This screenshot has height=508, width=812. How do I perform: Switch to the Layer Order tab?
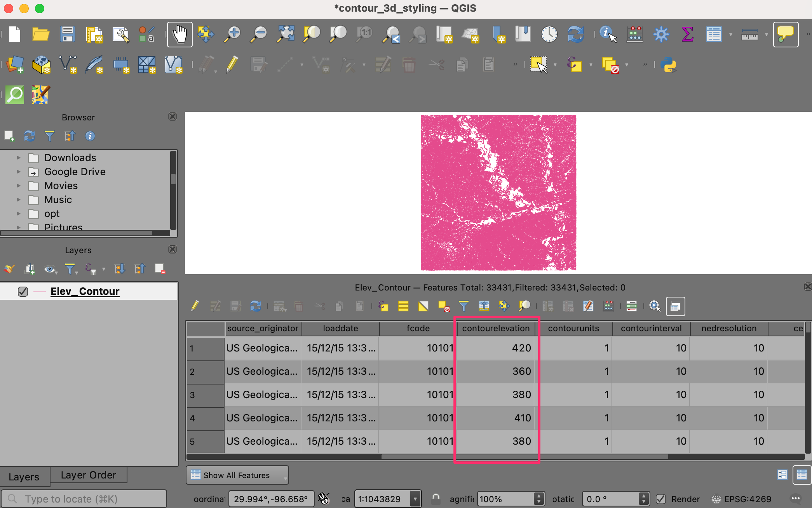[88, 475]
